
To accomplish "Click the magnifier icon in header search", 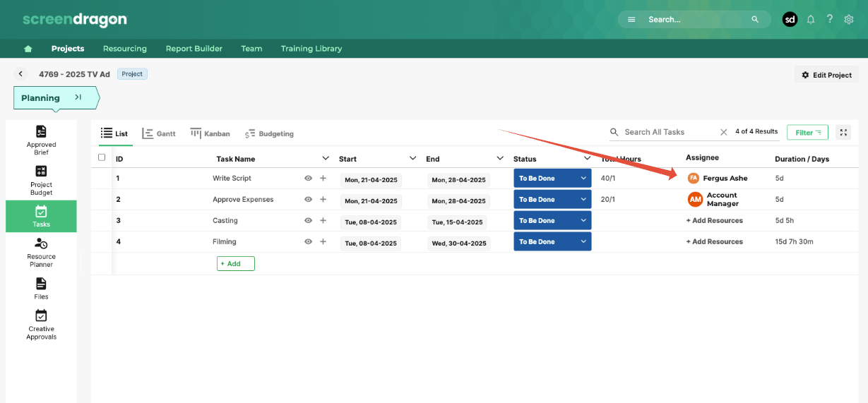I will click(755, 20).
